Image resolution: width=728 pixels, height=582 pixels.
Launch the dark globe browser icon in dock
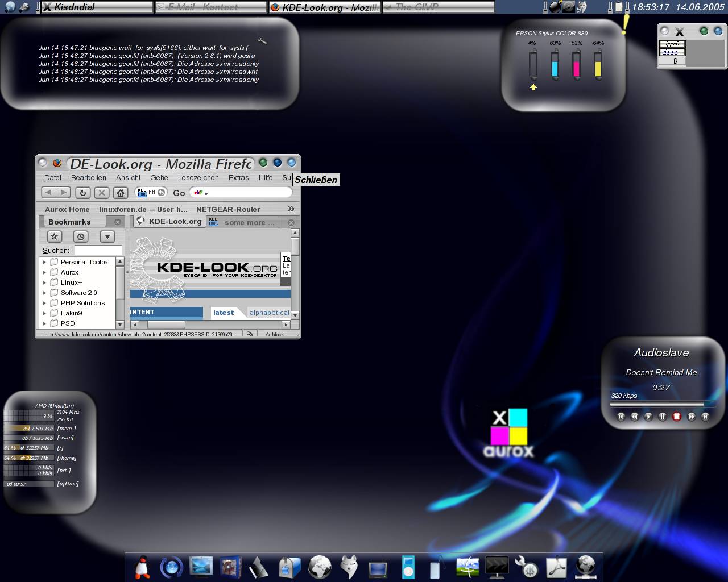(320, 567)
